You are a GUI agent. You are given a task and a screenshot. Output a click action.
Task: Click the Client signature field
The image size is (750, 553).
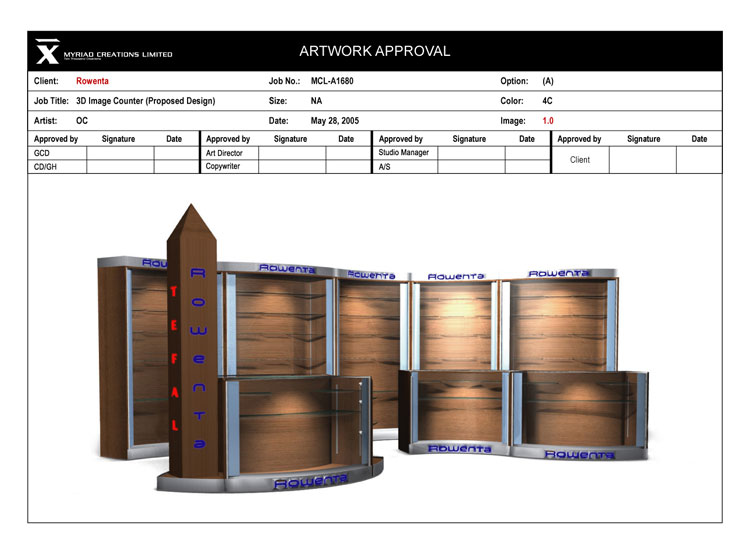pyautogui.click(x=642, y=160)
